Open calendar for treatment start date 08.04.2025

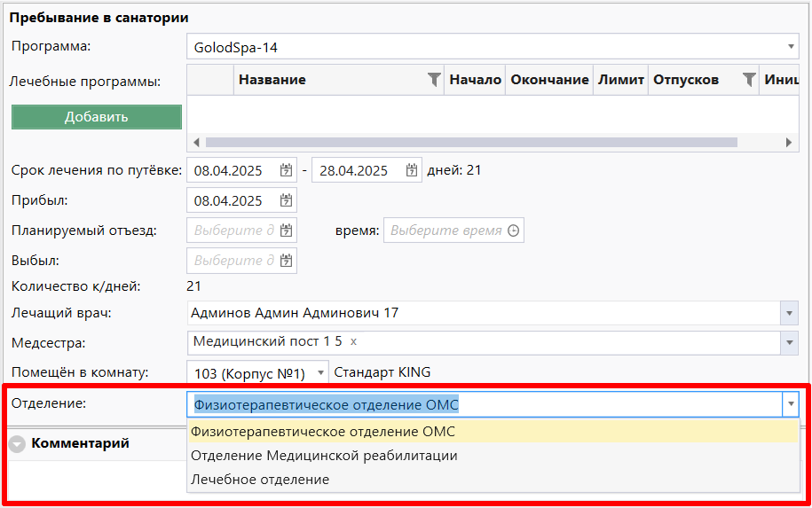click(x=286, y=171)
